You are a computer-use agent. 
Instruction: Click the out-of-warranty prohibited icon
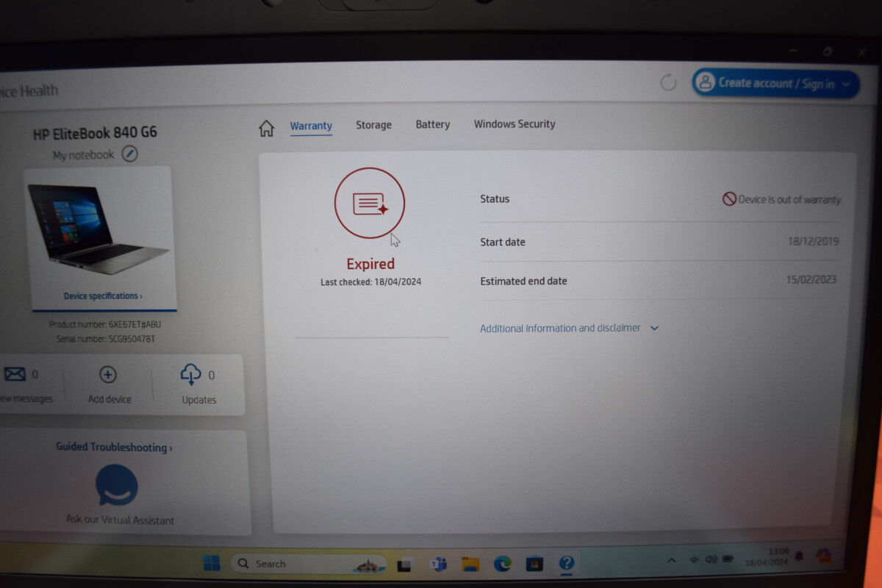(729, 198)
